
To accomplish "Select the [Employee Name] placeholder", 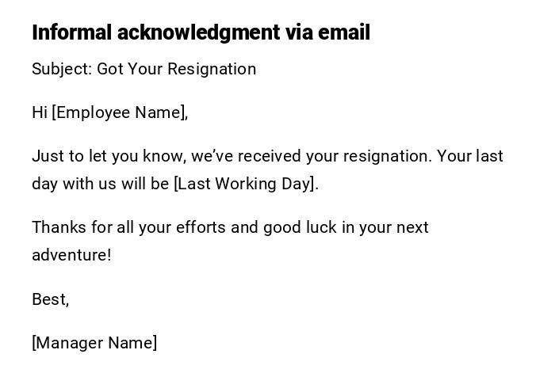I will [118, 112].
